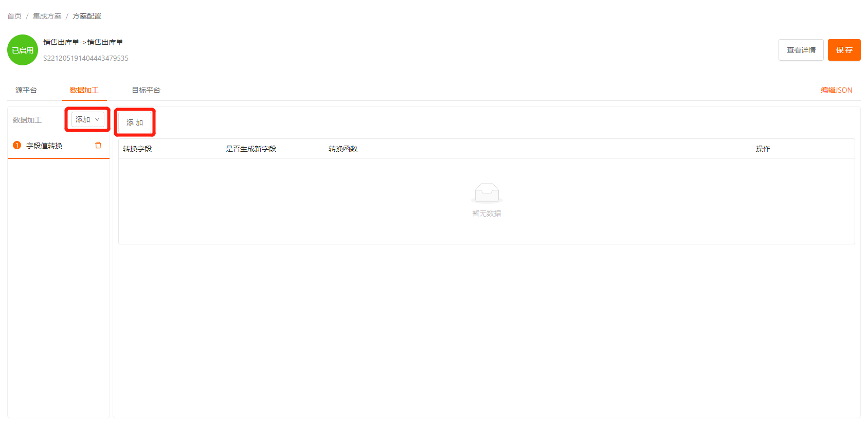Select the 字段值转换 step in the sidebar
The image size is (868, 425).
point(45,146)
